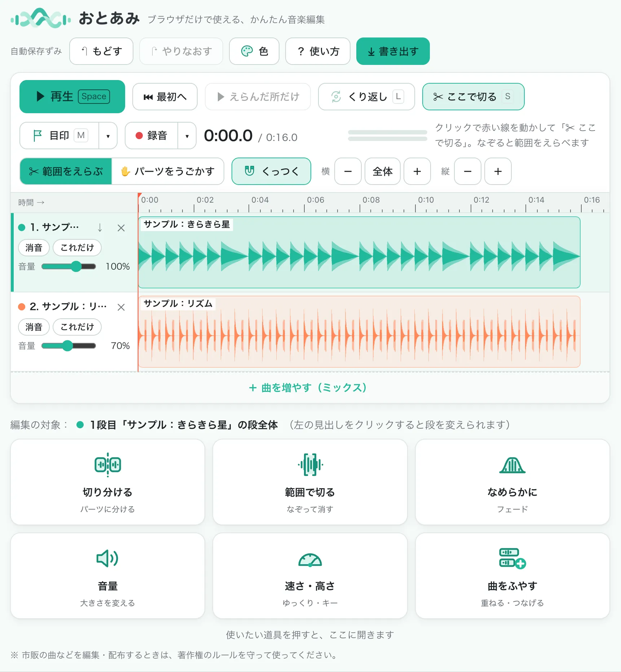Undo with the もどす button

tap(101, 51)
